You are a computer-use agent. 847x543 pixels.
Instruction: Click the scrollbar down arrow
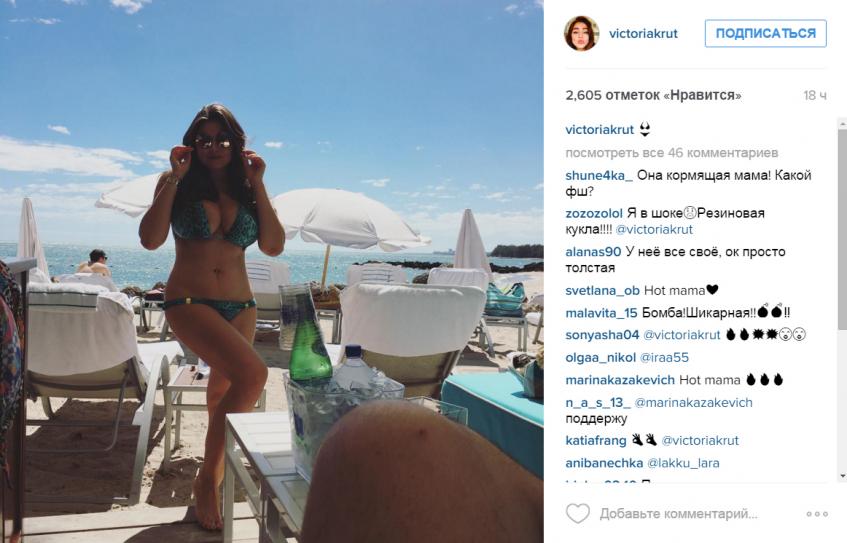[842, 476]
